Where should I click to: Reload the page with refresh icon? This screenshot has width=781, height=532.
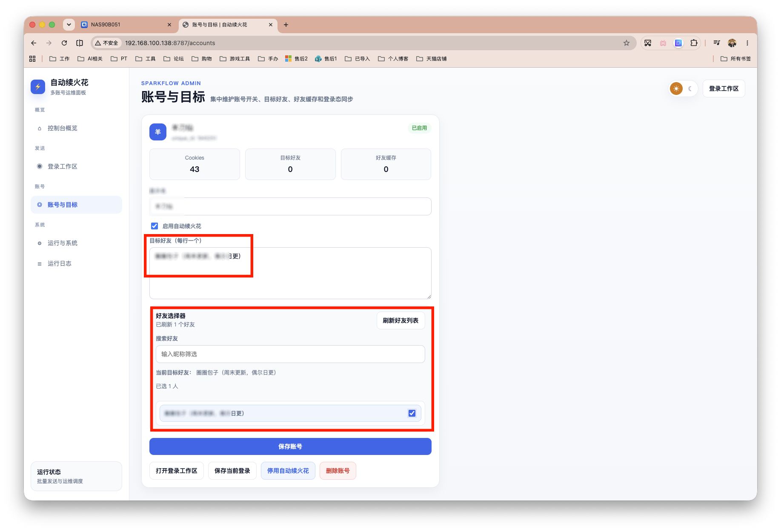coord(64,43)
